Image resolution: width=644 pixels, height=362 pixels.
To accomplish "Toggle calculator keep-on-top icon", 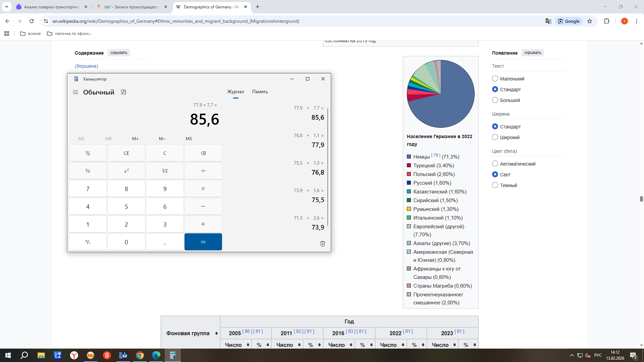I will [x=123, y=92].
